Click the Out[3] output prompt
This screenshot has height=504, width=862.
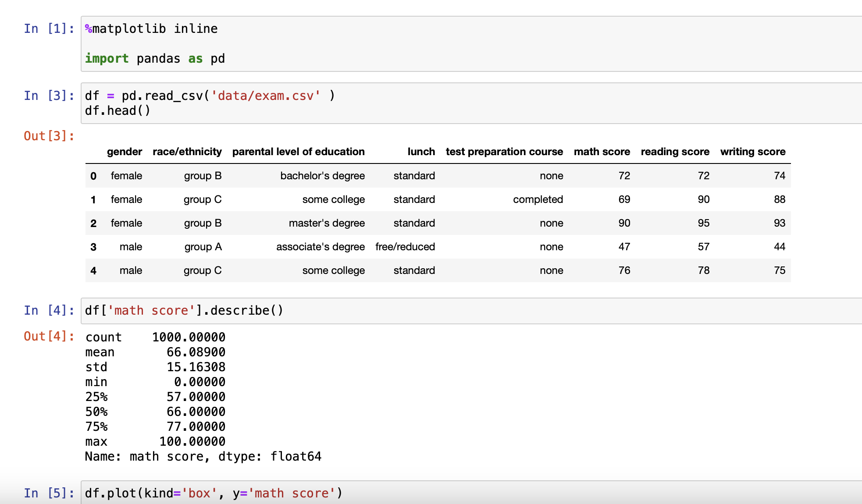coord(49,136)
